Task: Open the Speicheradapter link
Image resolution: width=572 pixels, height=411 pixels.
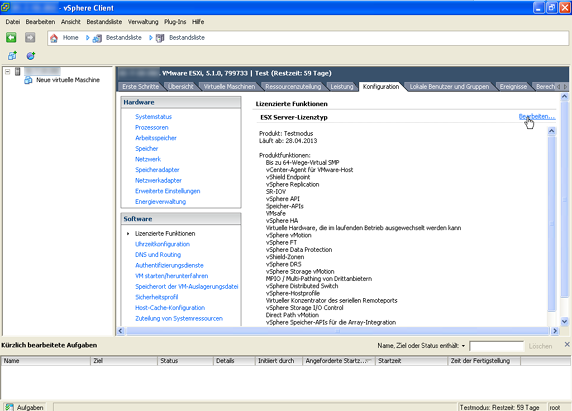Action: coord(157,170)
